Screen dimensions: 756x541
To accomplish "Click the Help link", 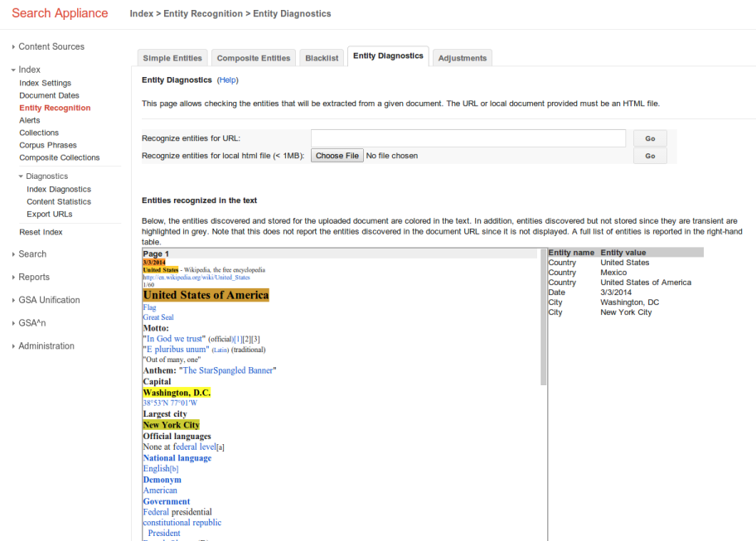I will [x=227, y=80].
